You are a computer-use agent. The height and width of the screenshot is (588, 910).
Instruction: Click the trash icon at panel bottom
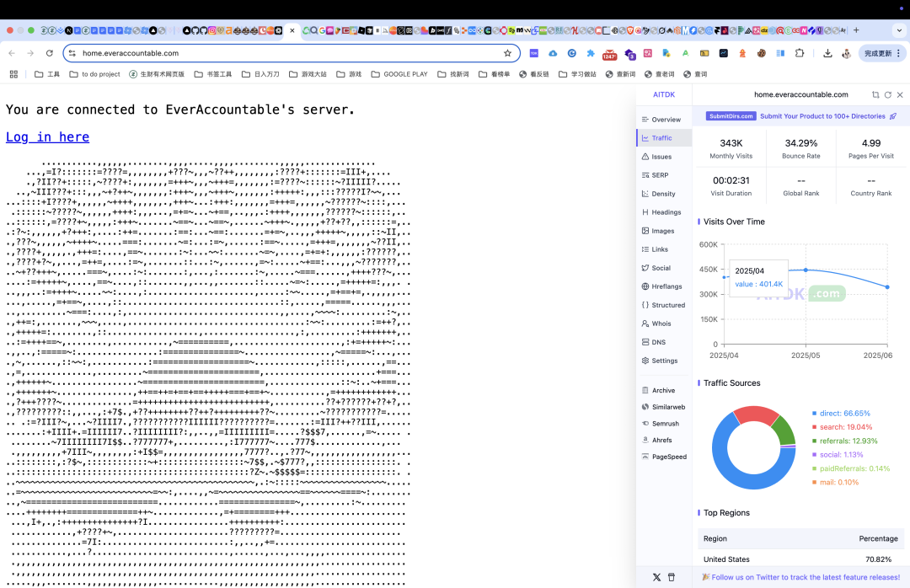672,578
